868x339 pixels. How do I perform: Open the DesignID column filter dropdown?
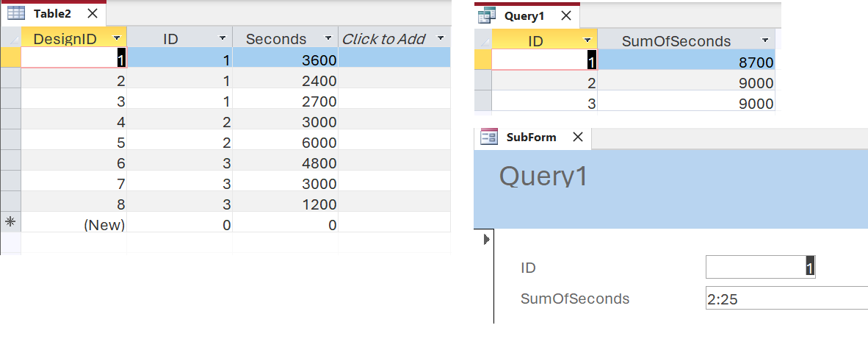point(117,38)
